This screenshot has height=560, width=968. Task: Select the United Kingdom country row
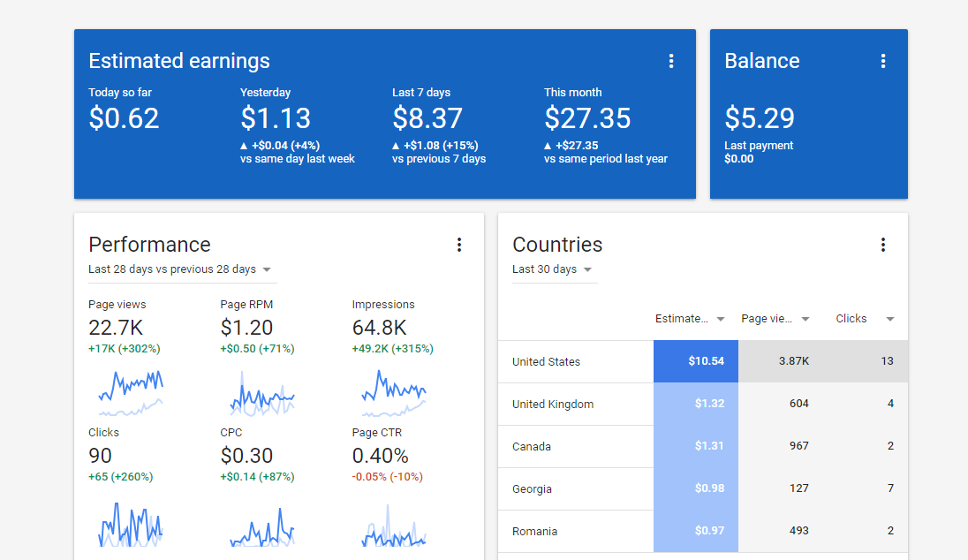tap(553, 404)
